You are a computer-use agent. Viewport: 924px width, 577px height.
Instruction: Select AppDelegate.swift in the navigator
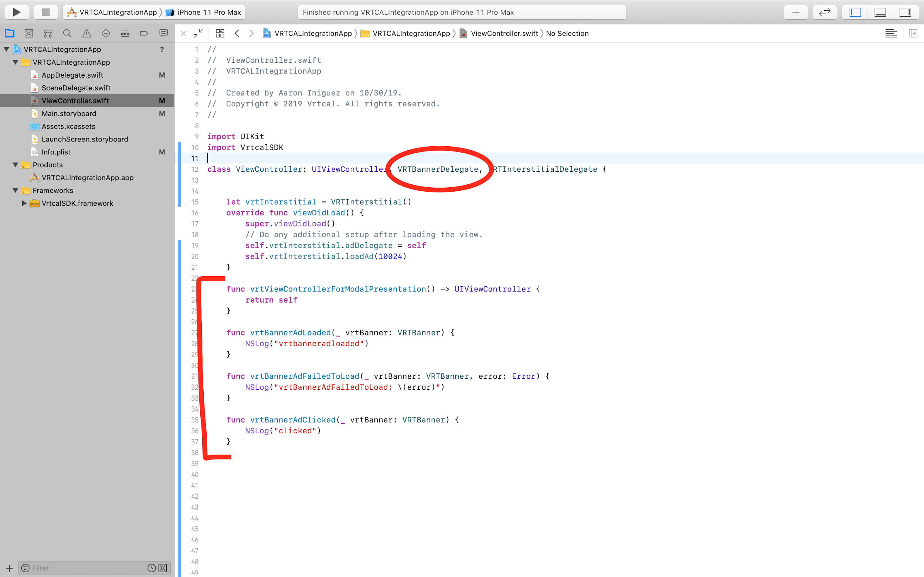[x=72, y=75]
